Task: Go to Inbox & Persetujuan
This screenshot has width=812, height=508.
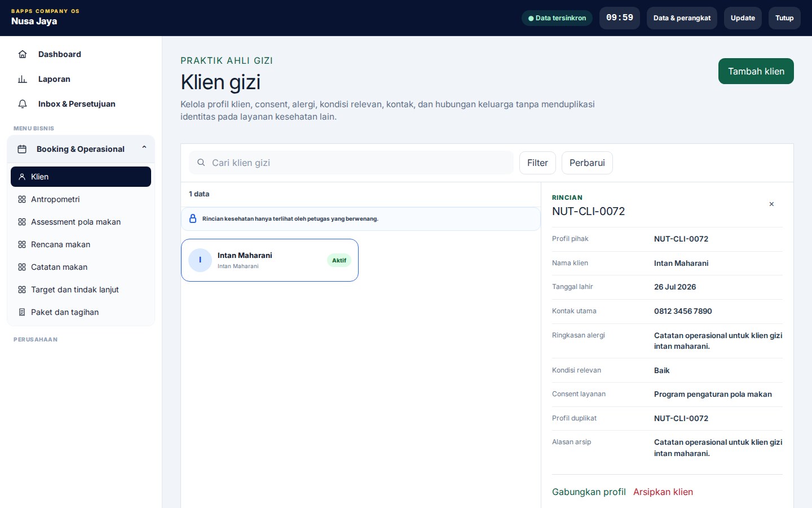Action: 81,104
